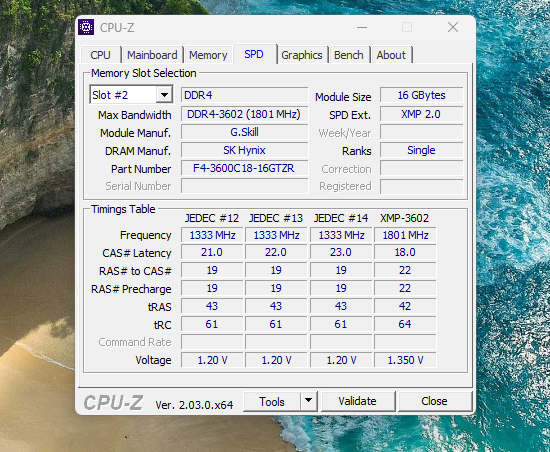Go to the Graphics tab
The width and height of the screenshot is (550, 452).
click(x=302, y=55)
